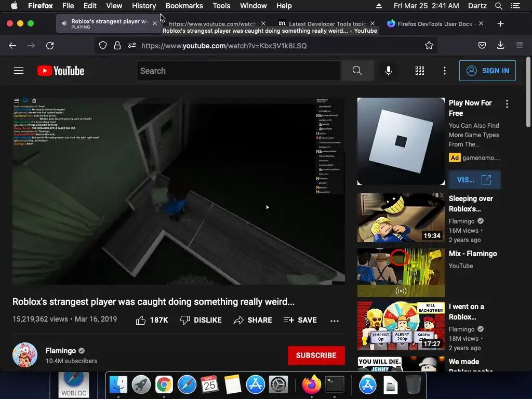Switch to Firefox DevTools User Docs tab
This screenshot has height=399, width=532.
coord(436,24)
